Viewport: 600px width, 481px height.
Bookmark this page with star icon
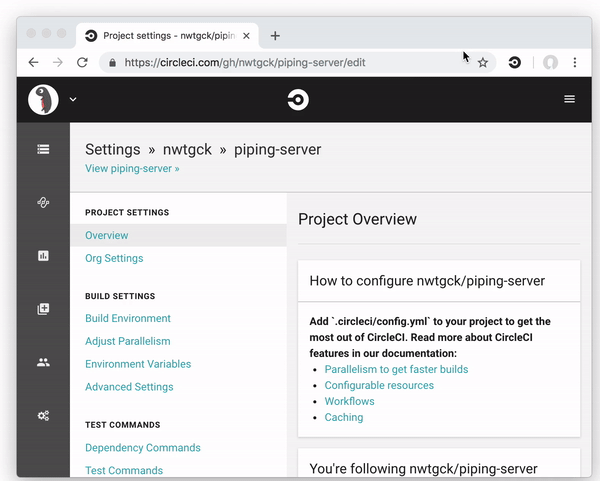483,62
